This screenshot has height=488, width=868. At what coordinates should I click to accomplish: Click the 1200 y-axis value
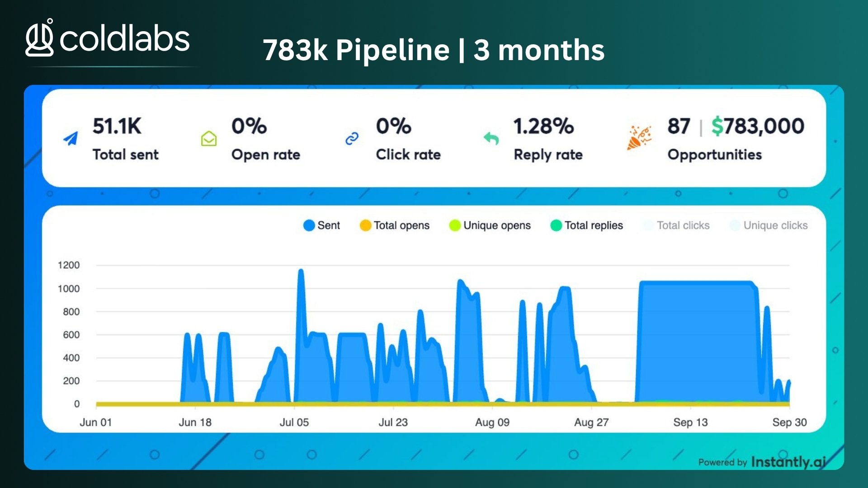point(69,265)
